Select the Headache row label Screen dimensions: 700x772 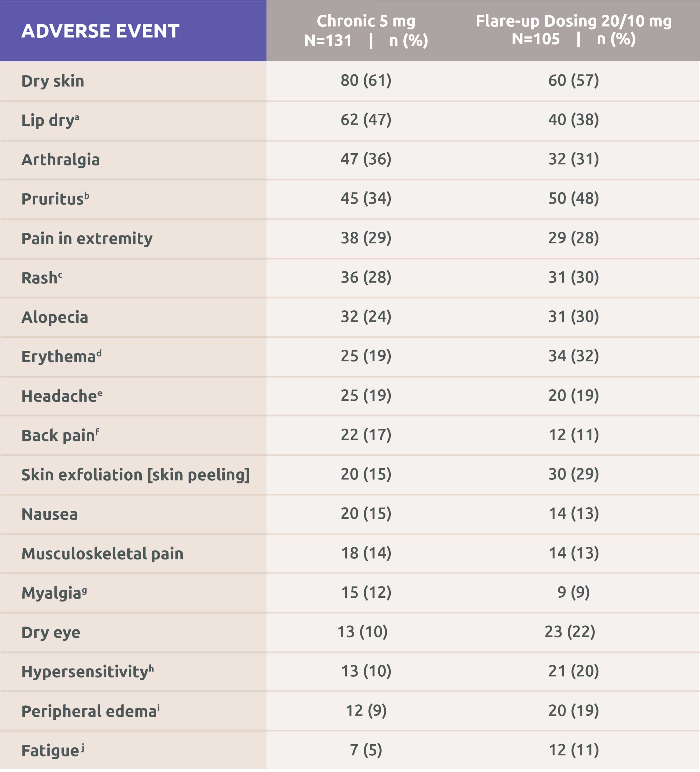(62, 396)
